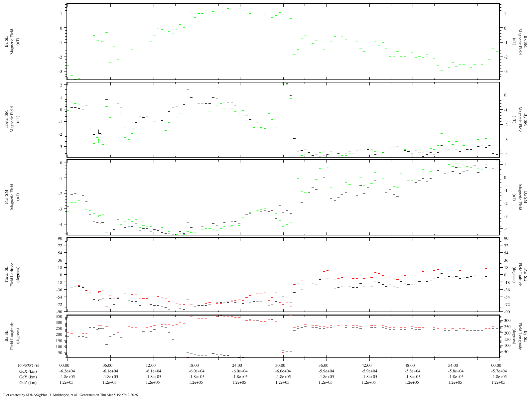Select the 'Theta_SE' Field Latitude label
Image resolution: width=532 pixels, height=399 pixels.
(x=6, y=275)
